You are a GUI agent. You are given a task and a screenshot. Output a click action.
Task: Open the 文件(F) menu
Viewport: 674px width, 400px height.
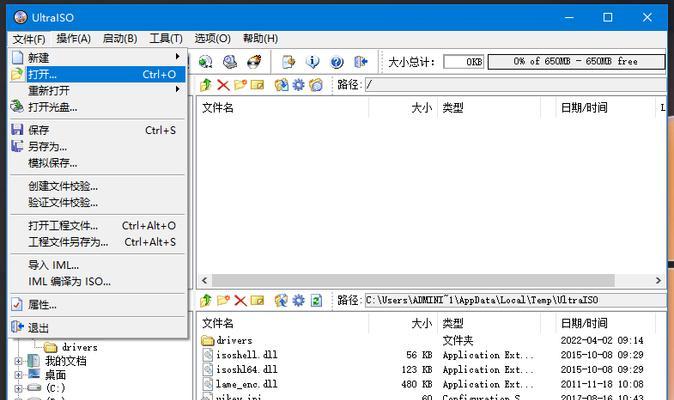[29, 39]
